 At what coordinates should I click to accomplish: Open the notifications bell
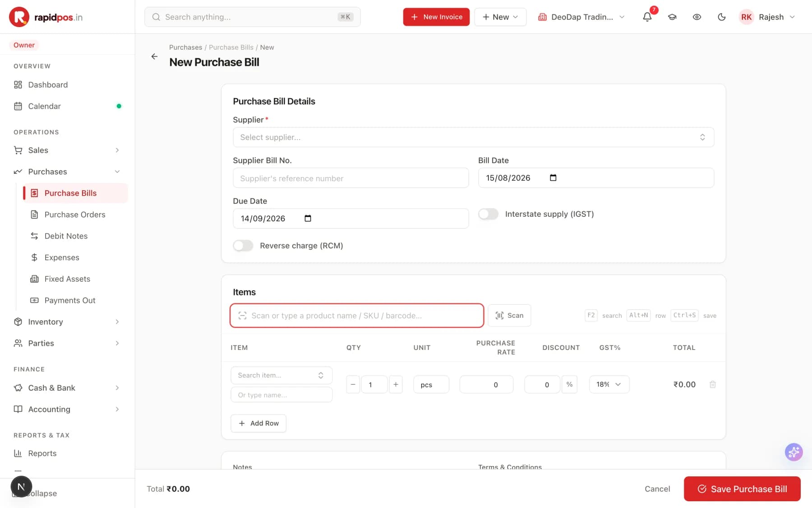(647, 17)
